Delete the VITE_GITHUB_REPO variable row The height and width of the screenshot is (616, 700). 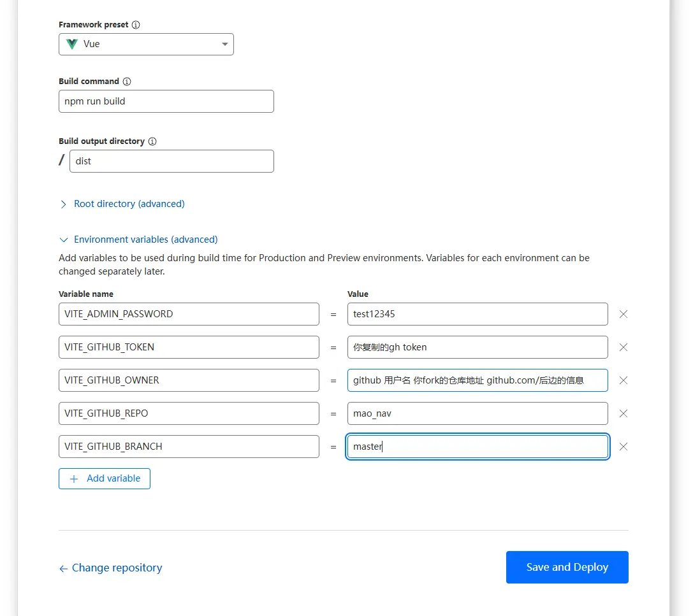click(x=623, y=413)
